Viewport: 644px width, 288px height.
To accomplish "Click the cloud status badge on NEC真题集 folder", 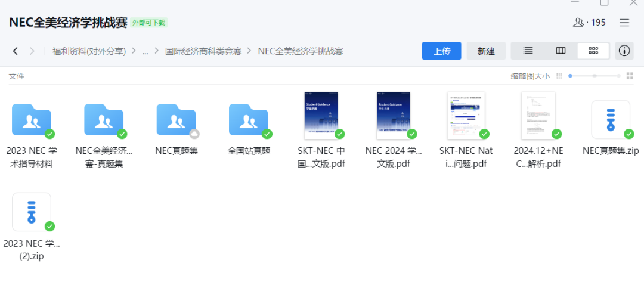I will pos(194,134).
